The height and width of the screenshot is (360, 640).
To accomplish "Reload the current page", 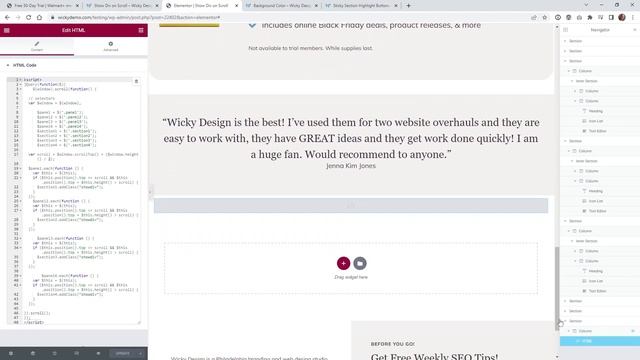I will click(29, 18).
